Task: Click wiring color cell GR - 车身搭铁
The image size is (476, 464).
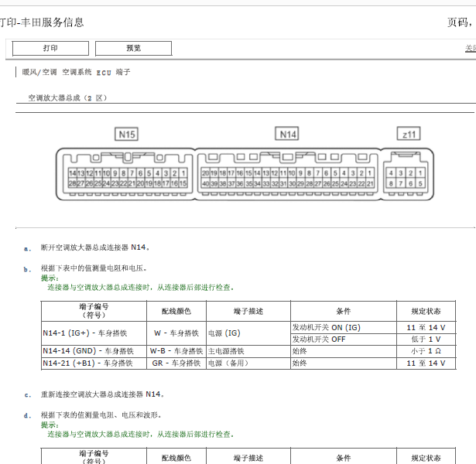Action: click(176, 363)
